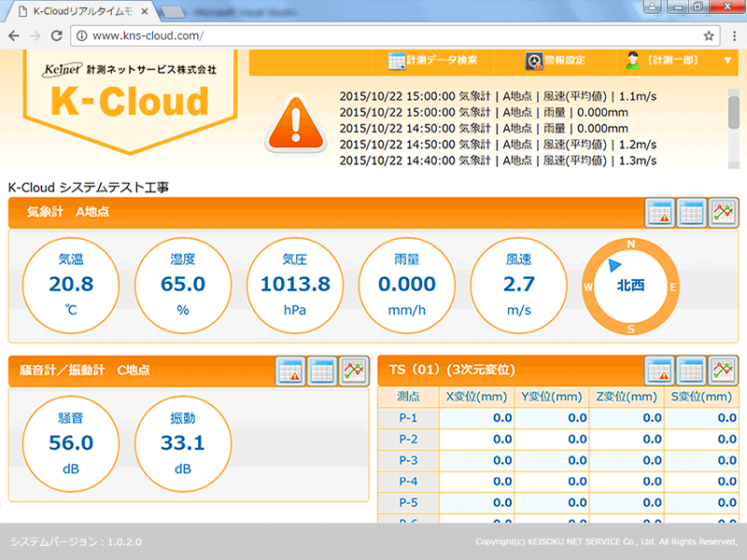This screenshot has width=747, height=560.
Task: Expand the user dropdown arrow
Action: 727,61
